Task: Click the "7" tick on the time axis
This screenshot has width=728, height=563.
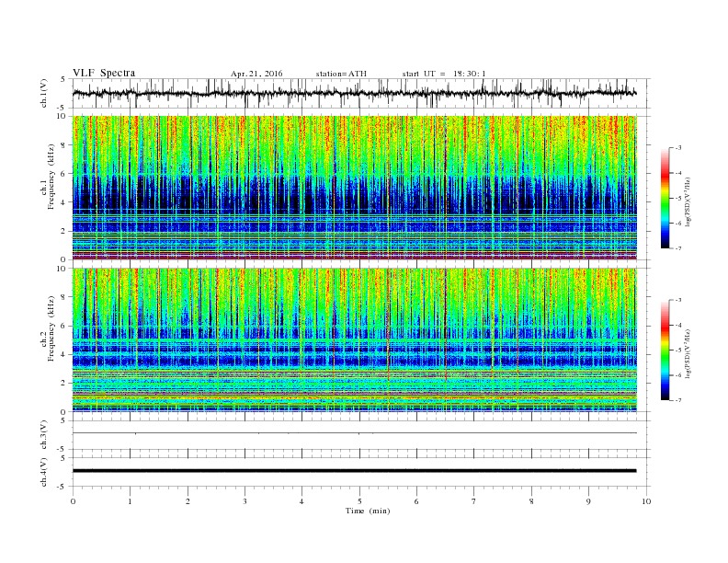Action: (x=474, y=501)
